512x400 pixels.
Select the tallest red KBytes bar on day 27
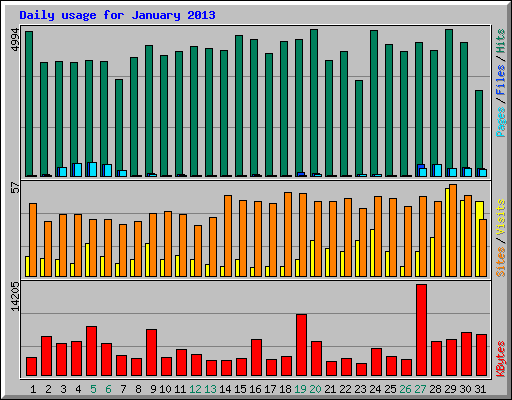pyautogui.click(x=421, y=330)
